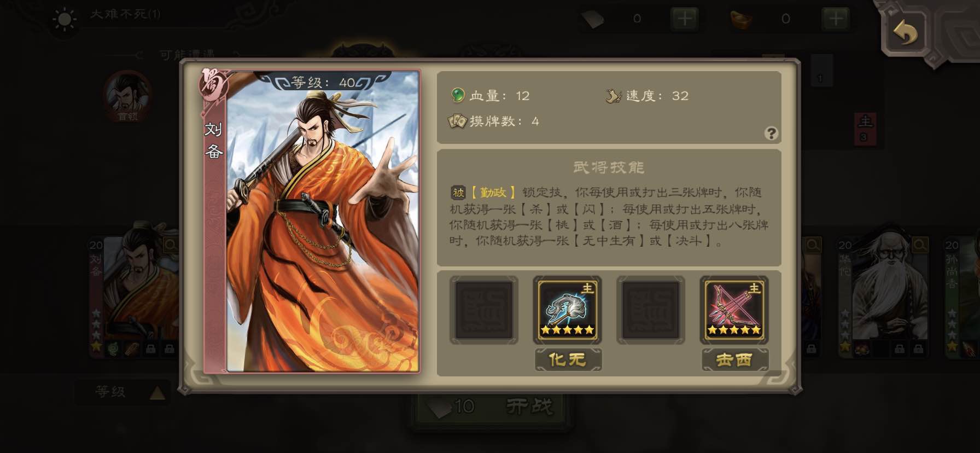Open the question mark help icon
This screenshot has height=453, width=980.
[x=771, y=133]
